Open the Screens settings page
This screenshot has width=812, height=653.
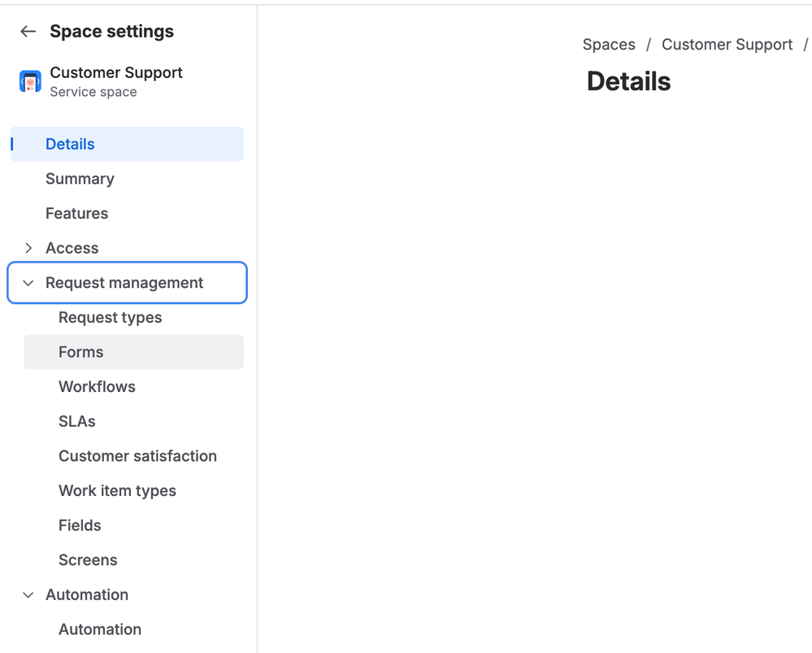pyautogui.click(x=88, y=560)
